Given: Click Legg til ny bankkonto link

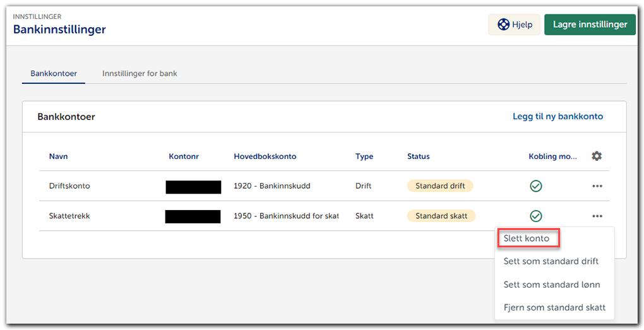Looking at the screenshot, I should pyautogui.click(x=558, y=116).
